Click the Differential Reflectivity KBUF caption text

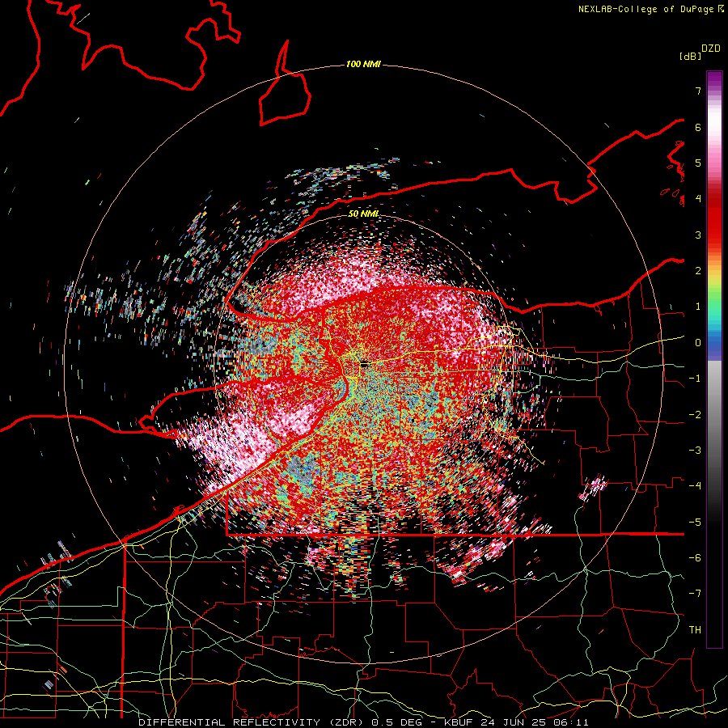[x=363, y=722]
